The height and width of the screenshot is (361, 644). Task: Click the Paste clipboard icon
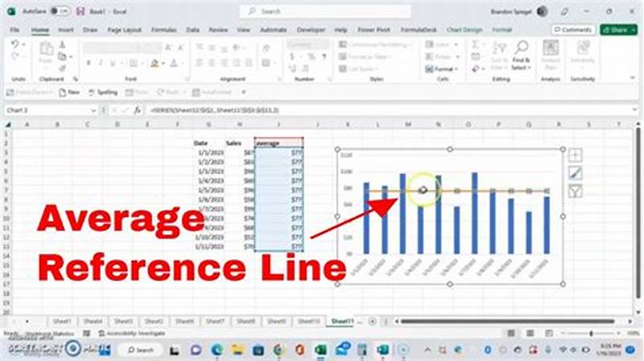(46, 49)
